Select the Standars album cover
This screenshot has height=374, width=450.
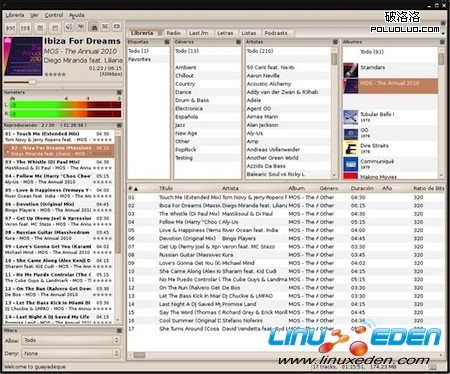[351, 70]
